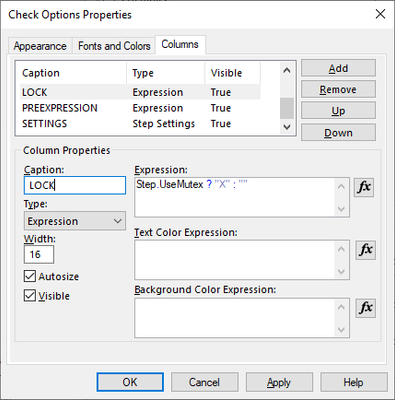Image resolution: width=395 pixels, height=400 pixels.
Task: Click the Remove column button
Action: 338,90
